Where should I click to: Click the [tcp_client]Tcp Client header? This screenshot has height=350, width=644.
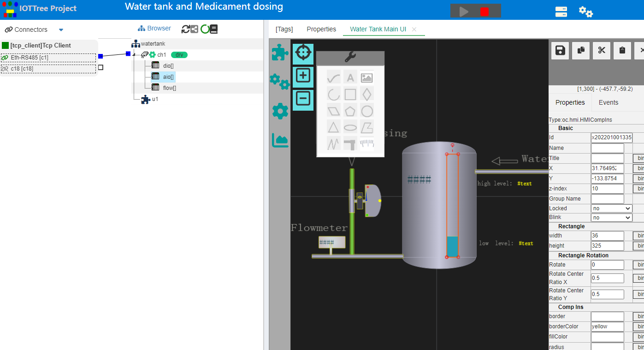pos(41,45)
